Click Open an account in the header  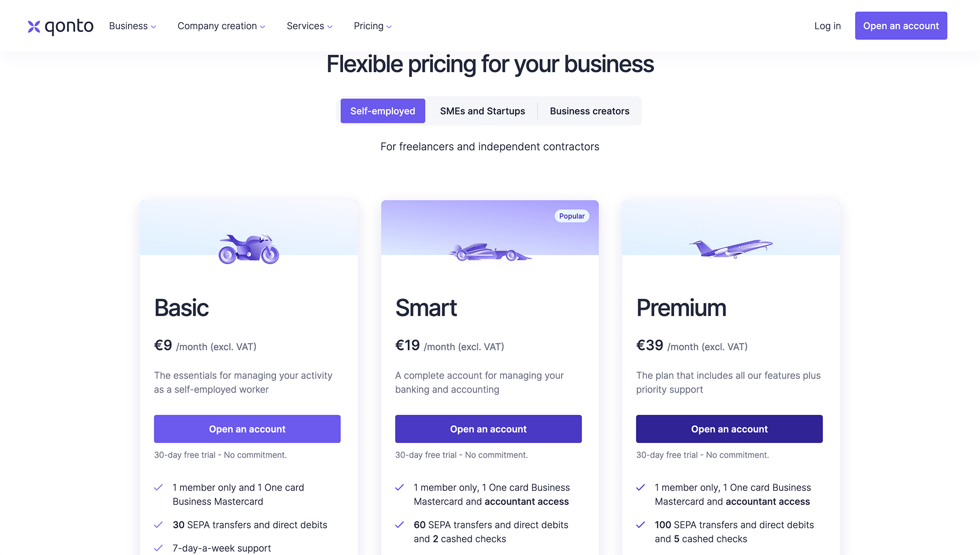901,25
